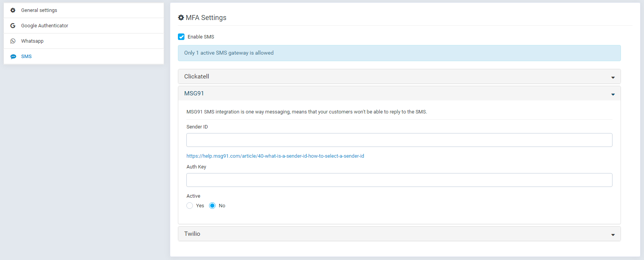Expand the Twilio gateway panel
The height and width of the screenshot is (260, 644).
(399, 234)
